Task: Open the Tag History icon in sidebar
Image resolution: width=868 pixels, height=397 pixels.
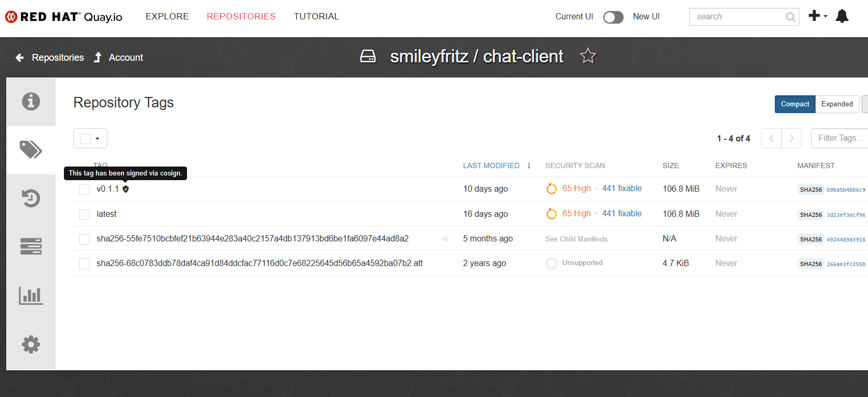Action: point(31,198)
